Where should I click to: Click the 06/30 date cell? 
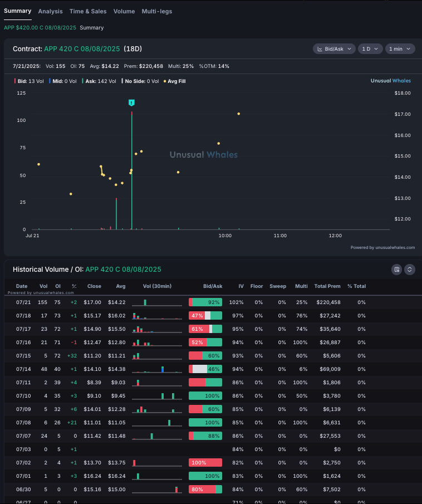pos(23,489)
